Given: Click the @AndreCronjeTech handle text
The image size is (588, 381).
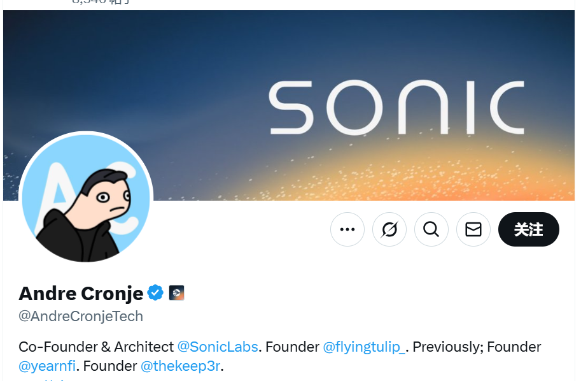Looking at the screenshot, I should point(81,316).
